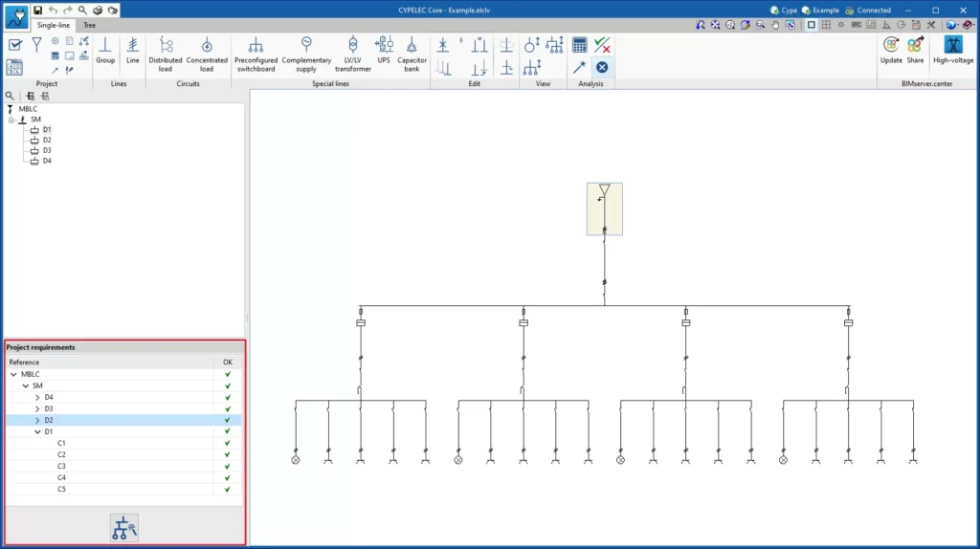This screenshot has width=980, height=549.
Task: Select the pan hand tool
Action: 775,25
